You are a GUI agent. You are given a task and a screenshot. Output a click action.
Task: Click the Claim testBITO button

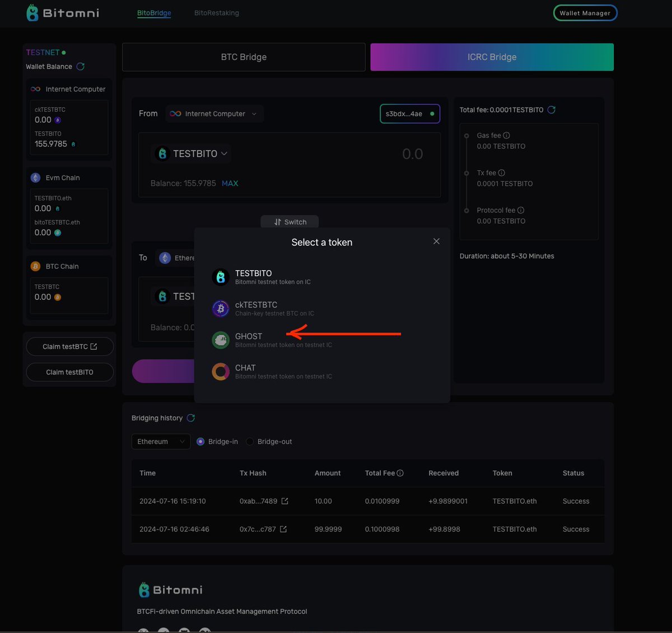coord(70,372)
